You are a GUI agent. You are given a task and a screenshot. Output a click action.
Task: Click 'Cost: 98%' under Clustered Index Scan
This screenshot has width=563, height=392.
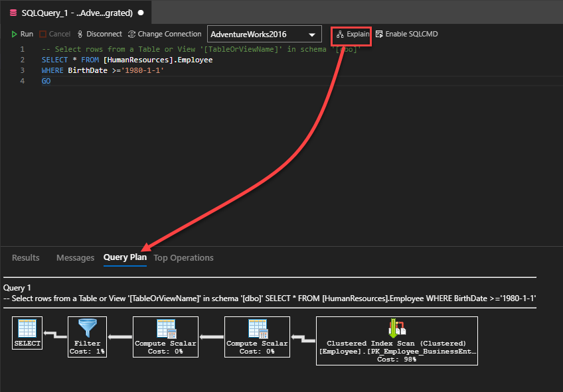(x=397, y=359)
